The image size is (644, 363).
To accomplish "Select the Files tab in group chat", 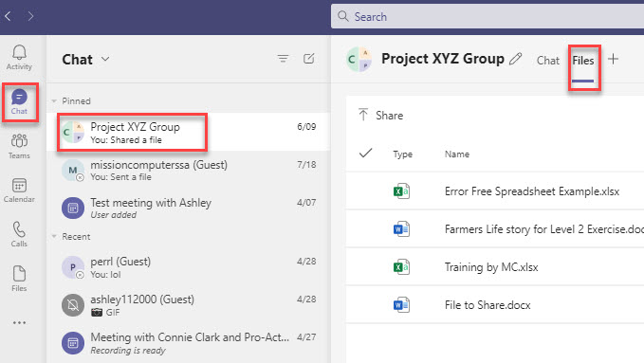I will 582,61.
